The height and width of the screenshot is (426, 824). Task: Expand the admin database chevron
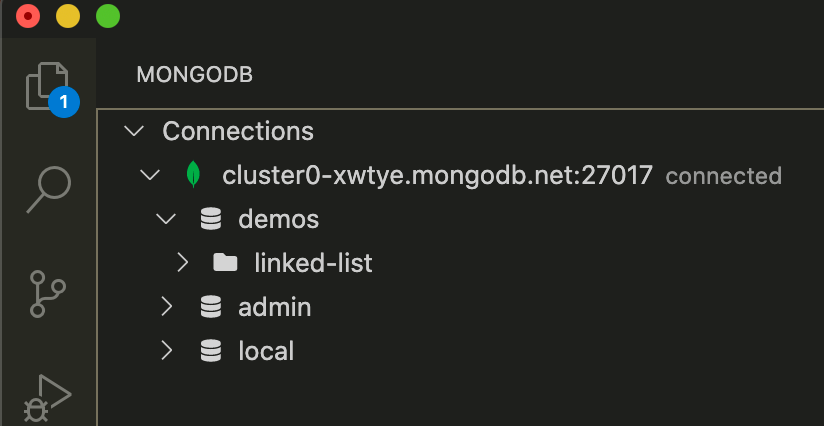(x=167, y=307)
